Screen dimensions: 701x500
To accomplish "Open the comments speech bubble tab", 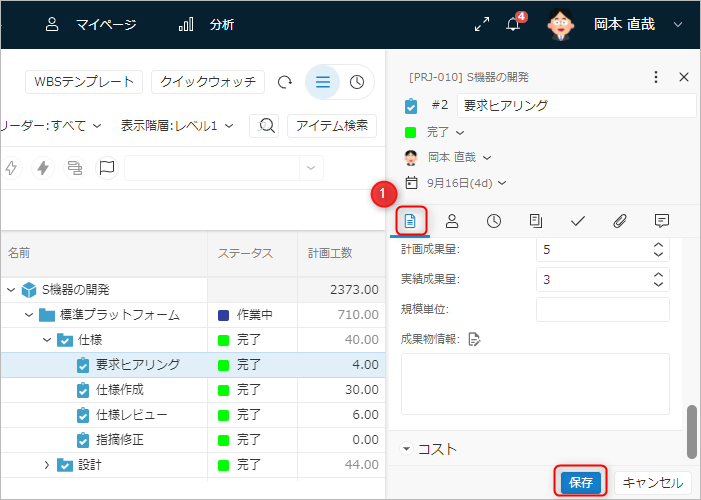I will click(661, 221).
